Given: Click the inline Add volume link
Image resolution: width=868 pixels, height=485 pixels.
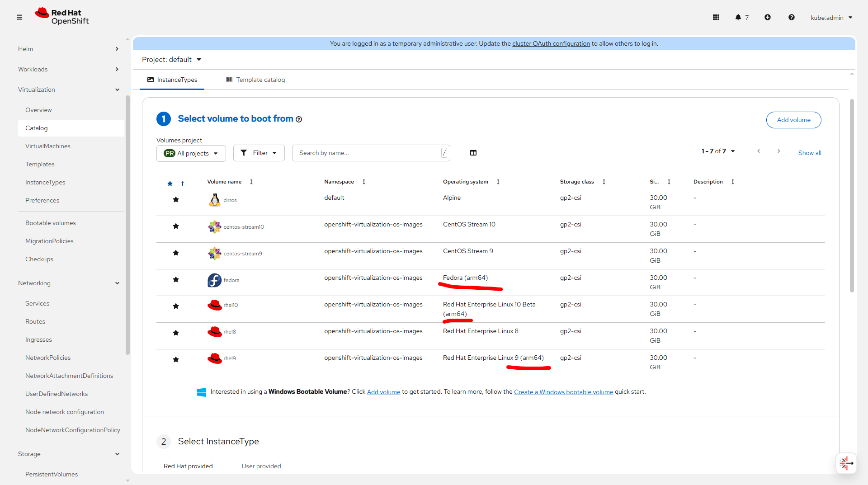Looking at the screenshot, I should pos(383,392).
